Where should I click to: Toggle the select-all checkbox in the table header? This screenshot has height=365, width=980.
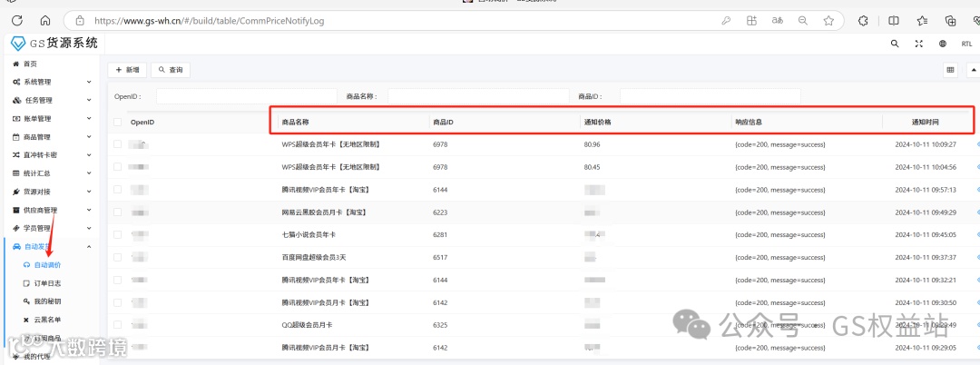click(117, 122)
